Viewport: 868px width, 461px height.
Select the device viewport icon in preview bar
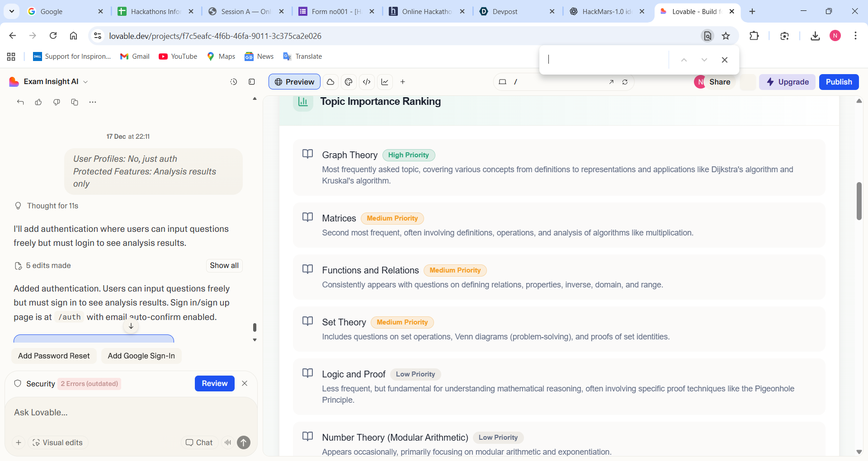(502, 82)
